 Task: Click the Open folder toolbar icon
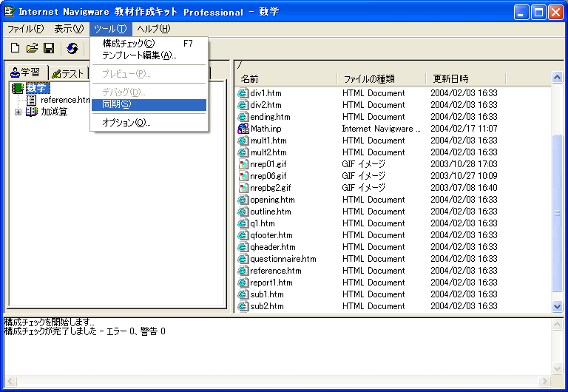tap(32, 49)
